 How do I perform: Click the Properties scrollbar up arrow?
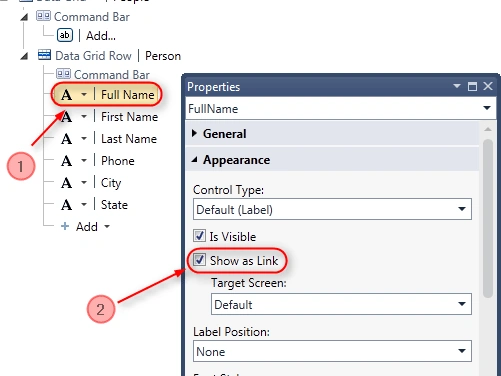point(488,129)
